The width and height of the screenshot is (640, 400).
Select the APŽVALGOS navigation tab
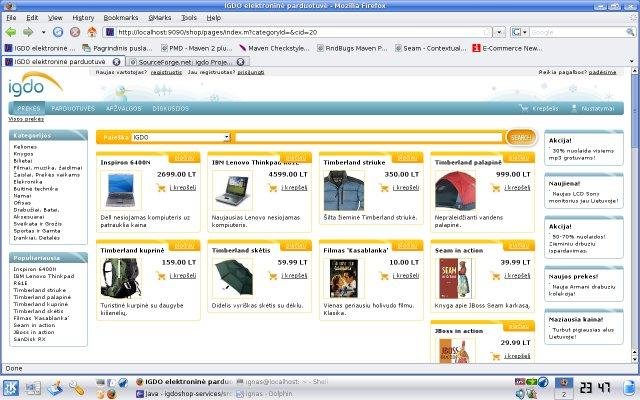pos(124,109)
